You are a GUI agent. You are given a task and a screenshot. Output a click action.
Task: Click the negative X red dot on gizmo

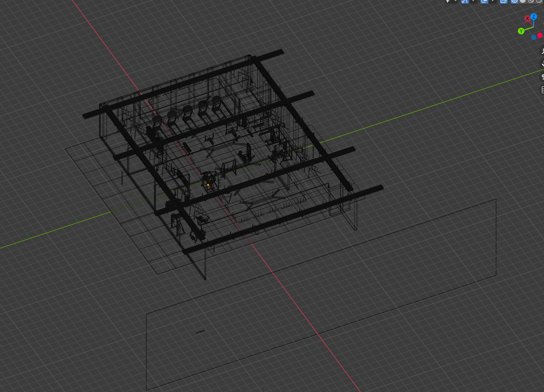[540, 35]
